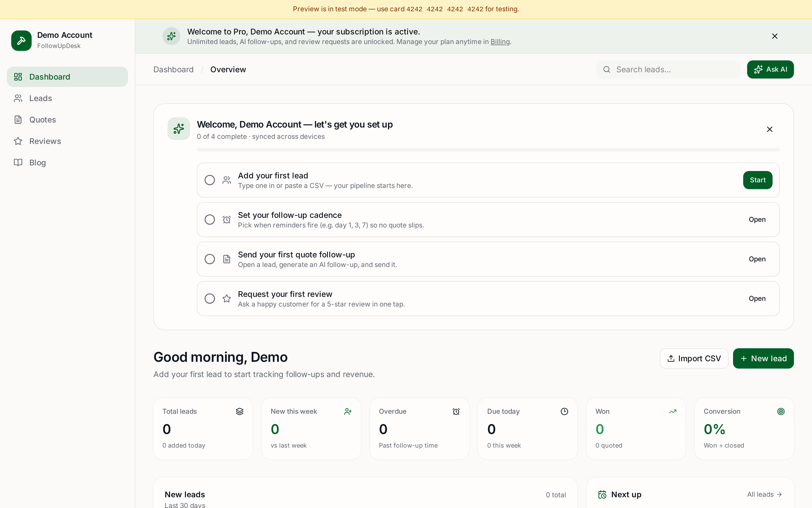
Task: Open the Billing link in the banner
Action: click(x=500, y=42)
